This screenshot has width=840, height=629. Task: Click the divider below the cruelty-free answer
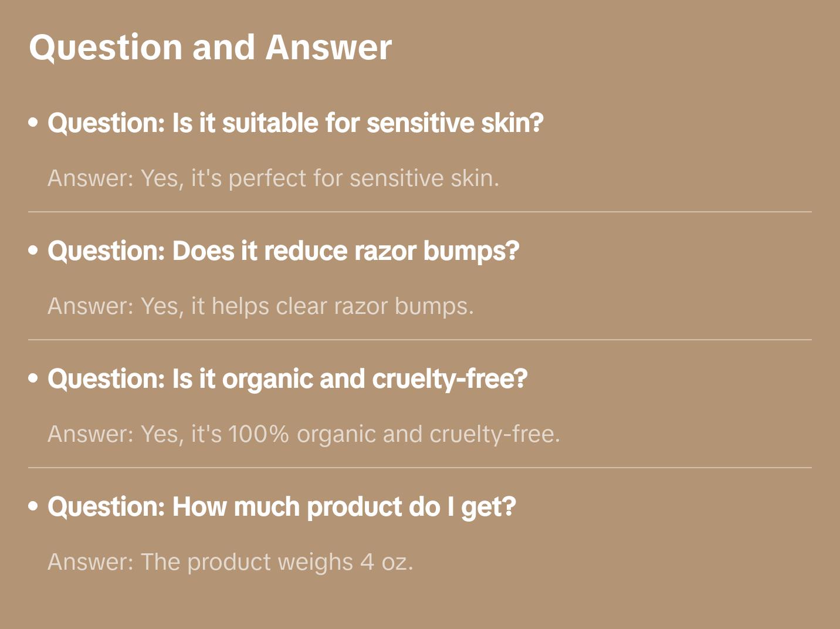pyautogui.click(x=420, y=468)
